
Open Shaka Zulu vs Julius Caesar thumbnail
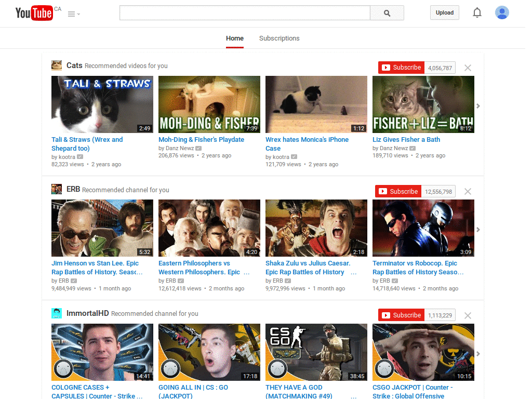click(x=316, y=228)
